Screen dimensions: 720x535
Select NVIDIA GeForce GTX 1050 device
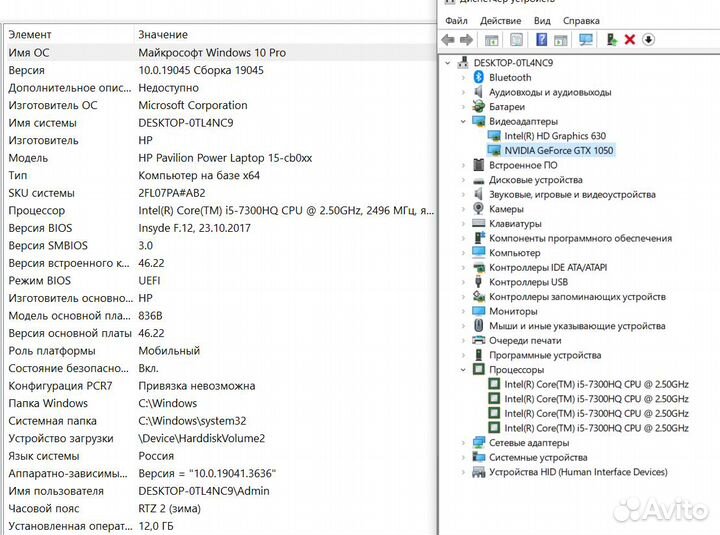[x=558, y=151]
